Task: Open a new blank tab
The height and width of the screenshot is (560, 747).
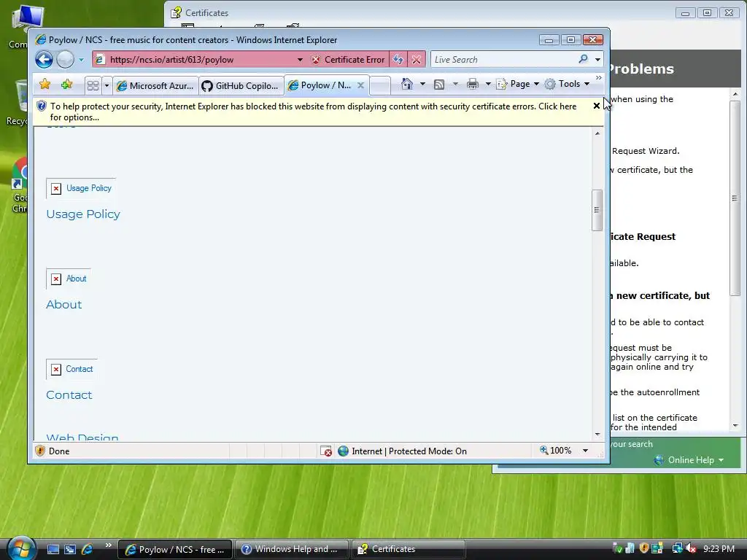Action: pos(380,86)
